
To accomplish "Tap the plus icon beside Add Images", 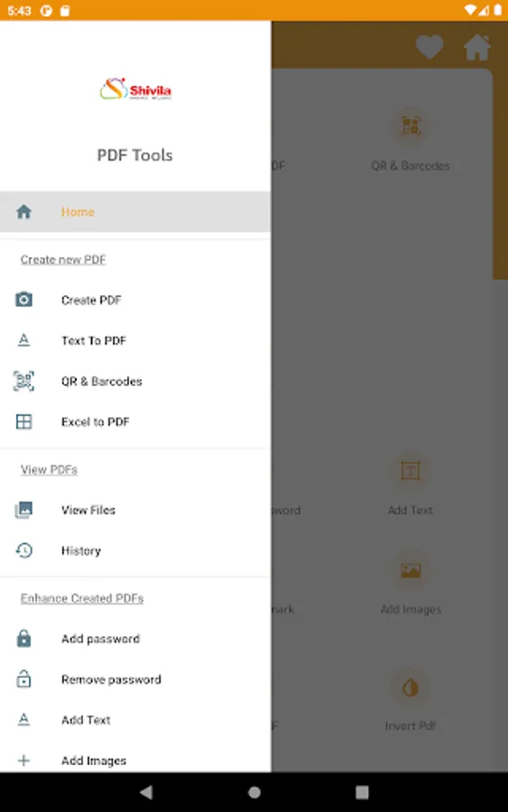I will (x=23, y=761).
